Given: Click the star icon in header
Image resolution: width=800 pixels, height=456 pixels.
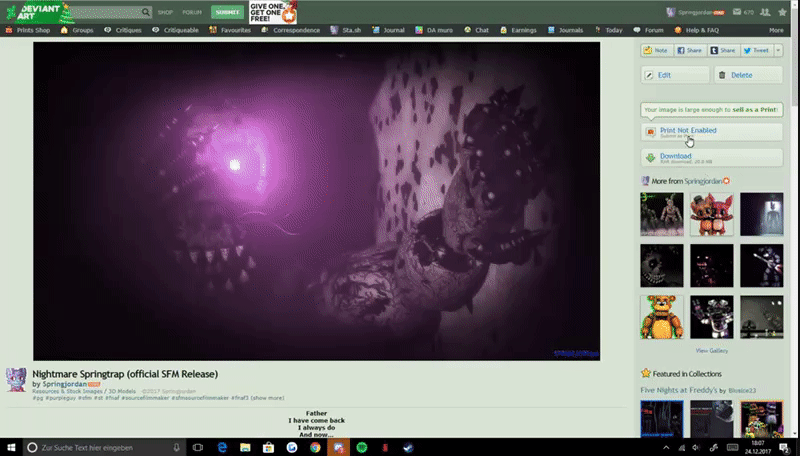Looking at the screenshot, I should (x=783, y=12).
